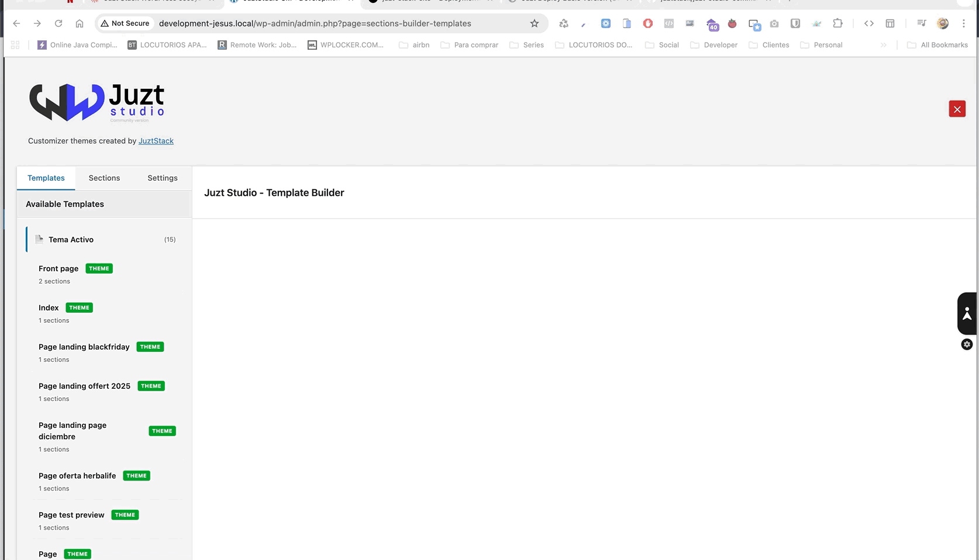Go forward with the browser forward arrow
979x560 pixels.
pos(37,23)
